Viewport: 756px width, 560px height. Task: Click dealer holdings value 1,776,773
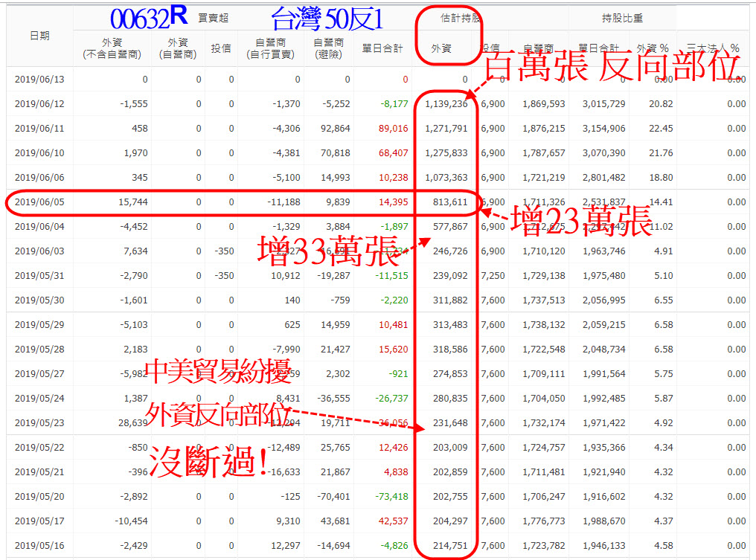coord(543,521)
